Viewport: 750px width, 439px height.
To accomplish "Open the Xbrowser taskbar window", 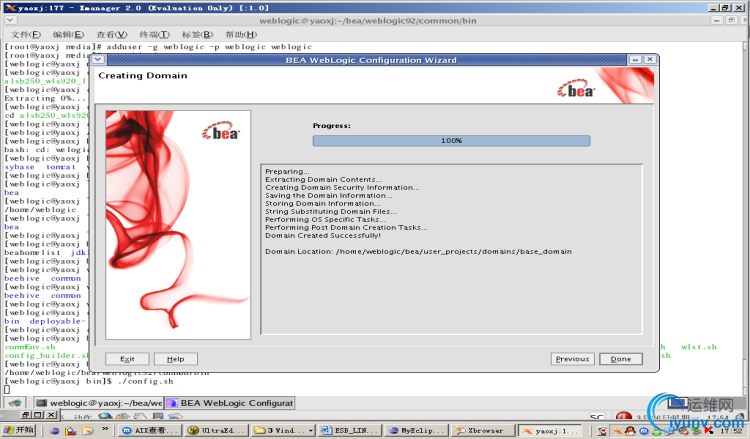I will (483, 430).
